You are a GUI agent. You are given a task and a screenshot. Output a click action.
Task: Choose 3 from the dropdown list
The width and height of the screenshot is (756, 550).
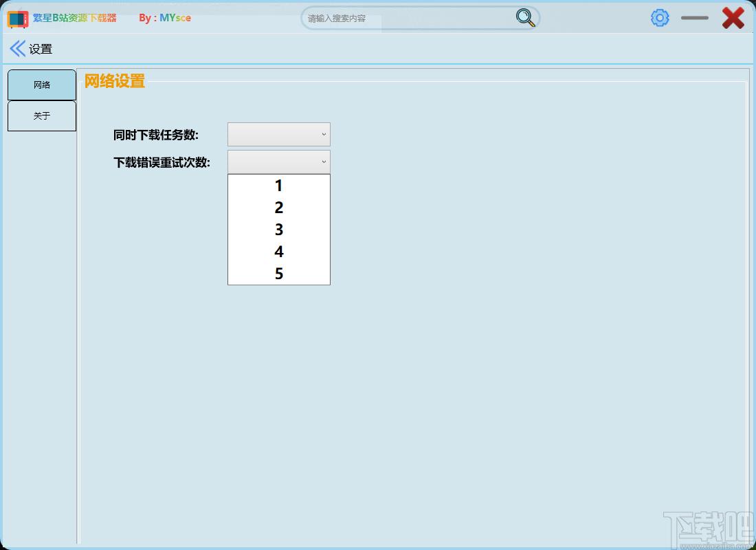(x=278, y=230)
